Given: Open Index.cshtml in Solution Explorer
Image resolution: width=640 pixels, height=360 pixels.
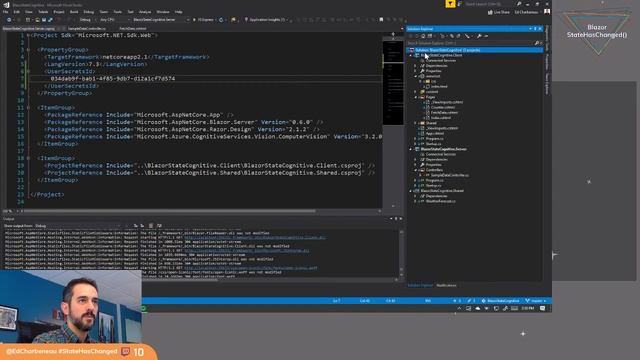Looking at the screenshot, I should pyautogui.click(x=441, y=118).
